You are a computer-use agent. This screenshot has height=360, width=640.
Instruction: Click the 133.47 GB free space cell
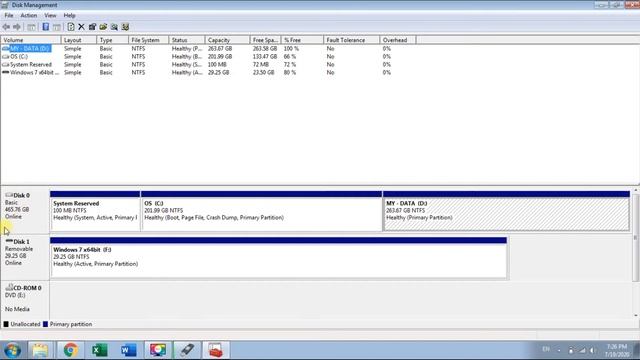tap(264, 56)
